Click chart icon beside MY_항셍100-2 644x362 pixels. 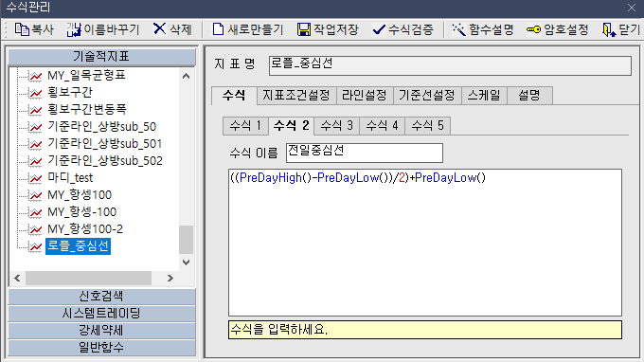coord(36,229)
